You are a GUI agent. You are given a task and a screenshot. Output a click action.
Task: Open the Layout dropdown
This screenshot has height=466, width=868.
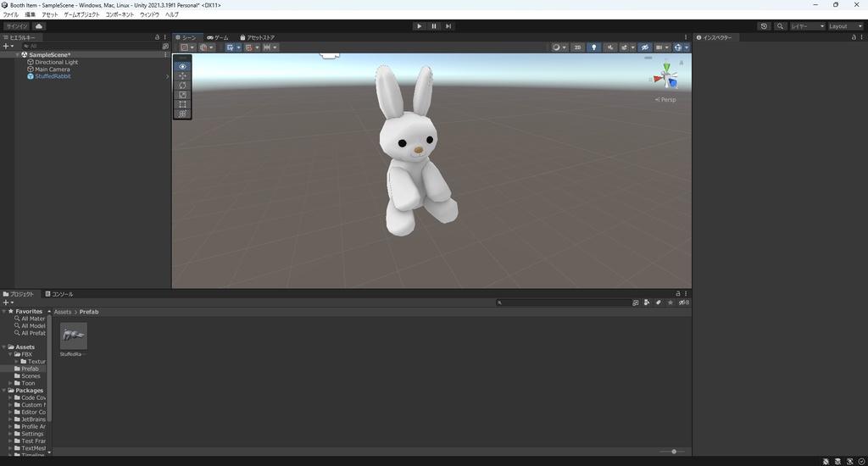point(845,26)
